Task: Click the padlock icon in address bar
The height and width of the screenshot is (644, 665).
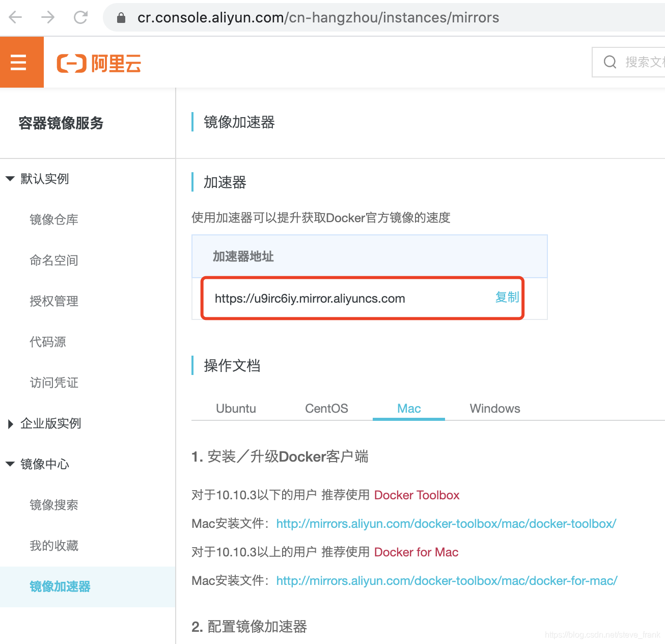Action: point(121,18)
